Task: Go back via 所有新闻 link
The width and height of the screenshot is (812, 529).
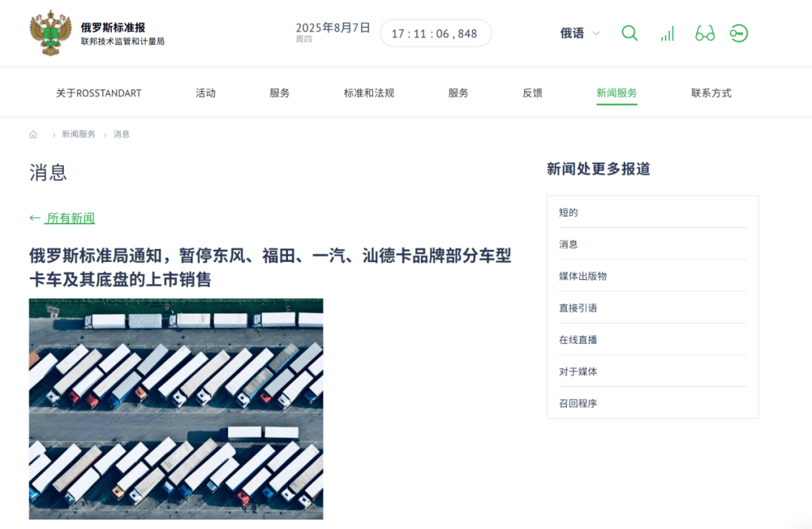Action: point(70,218)
